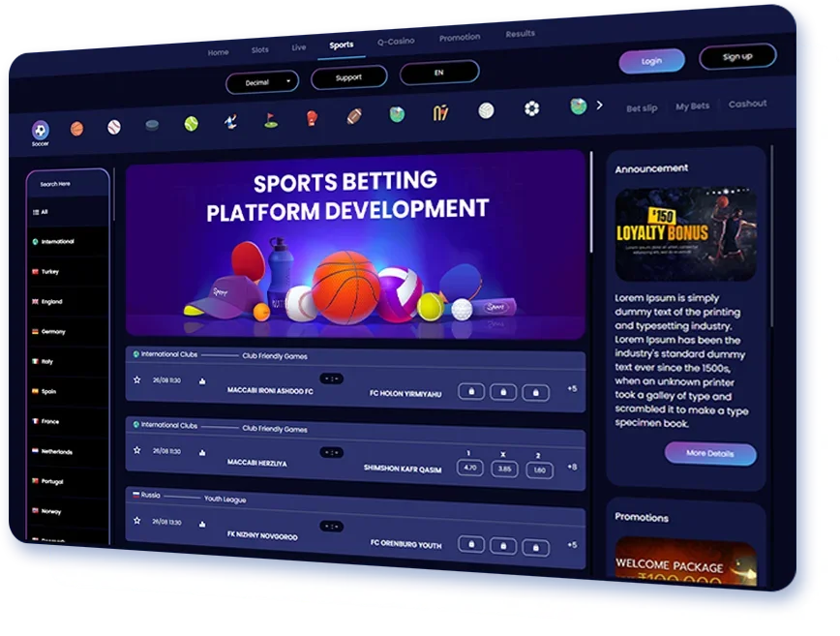Select the tennis ball sport icon
The width and height of the screenshot is (840, 636).
(x=192, y=124)
